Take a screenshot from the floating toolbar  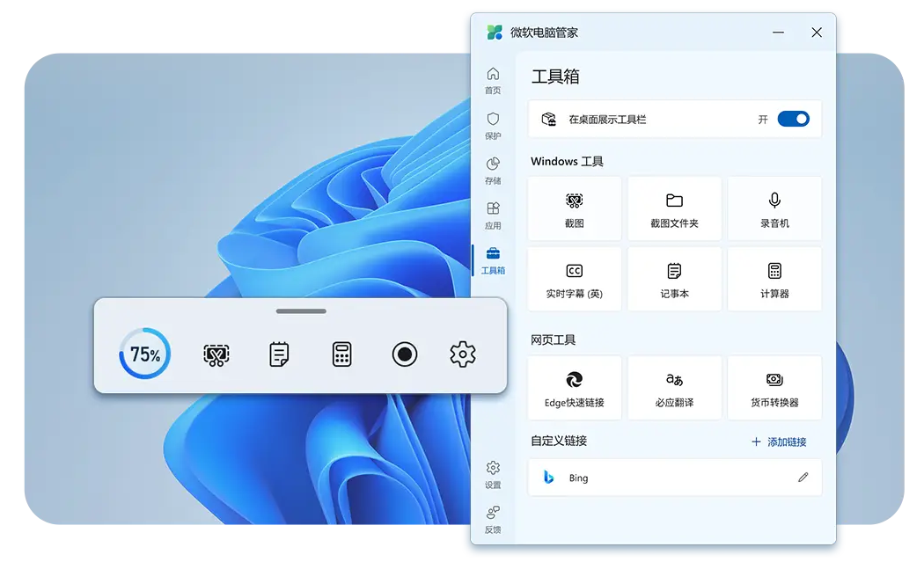point(216,354)
